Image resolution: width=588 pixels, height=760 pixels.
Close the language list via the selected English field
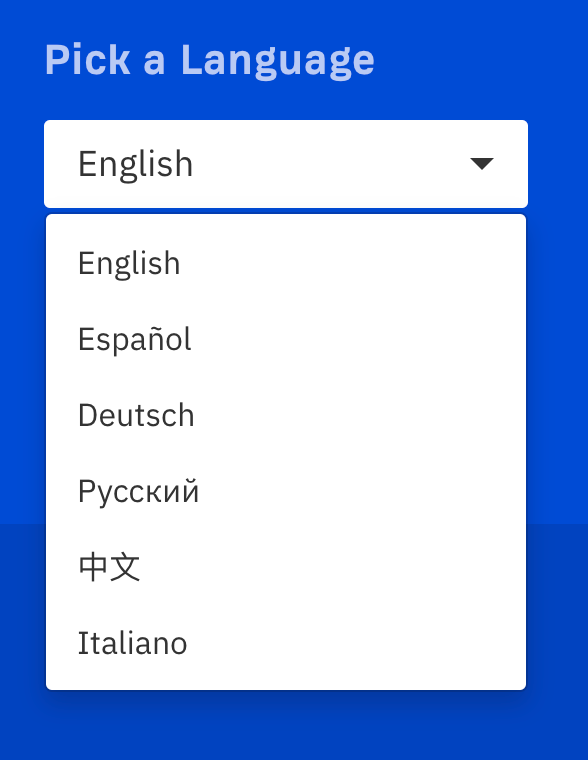click(286, 164)
